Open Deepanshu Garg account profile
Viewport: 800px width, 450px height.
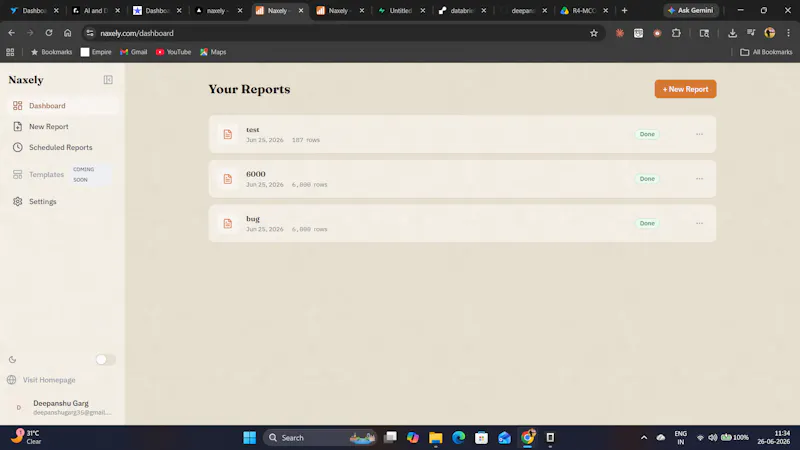(x=62, y=408)
